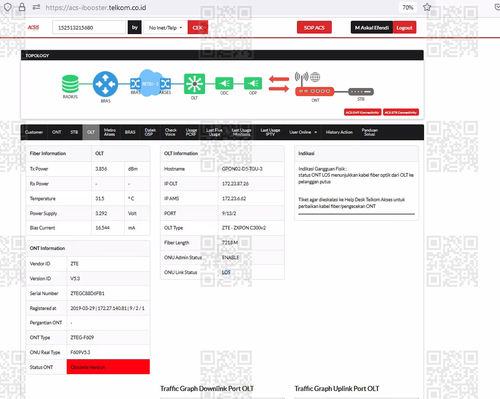Click the Metro-E cloud icon
This screenshot has height=399, width=500.
149,83
